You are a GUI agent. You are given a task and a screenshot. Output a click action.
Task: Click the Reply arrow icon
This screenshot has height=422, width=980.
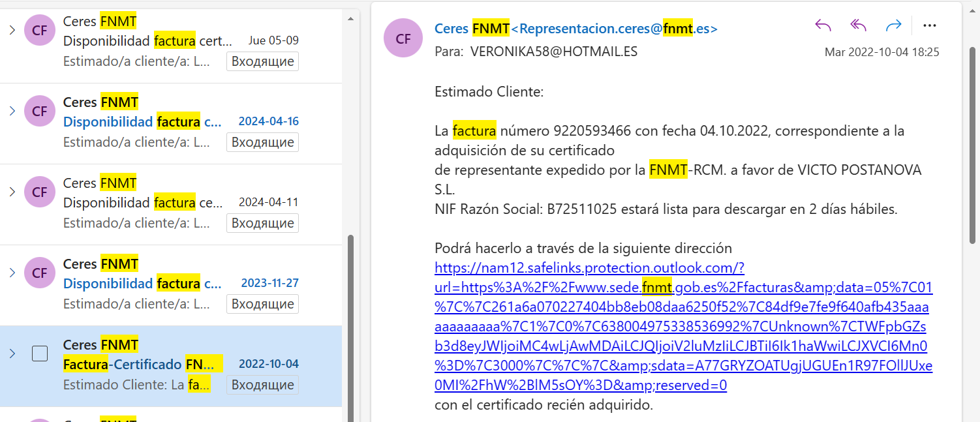823,25
